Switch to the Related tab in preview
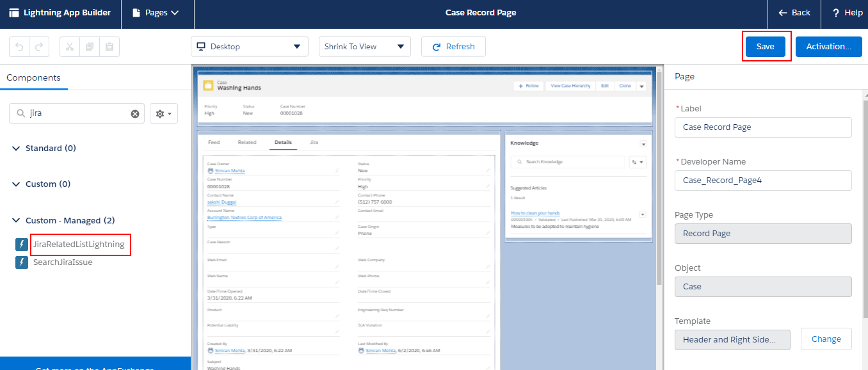 point(247,142)
